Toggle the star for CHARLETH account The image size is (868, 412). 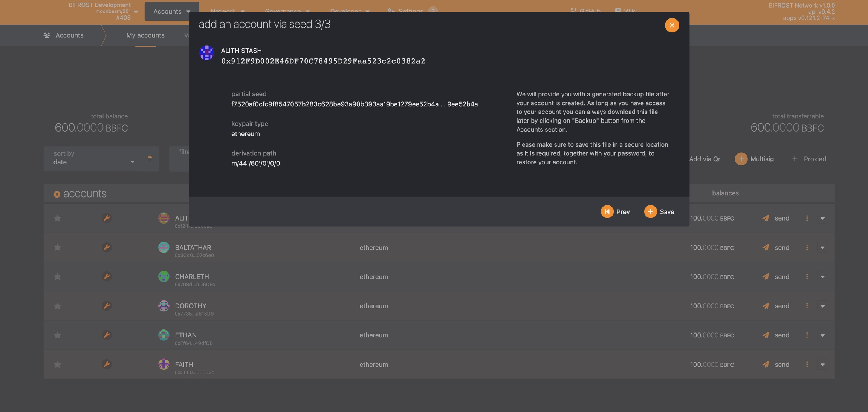(x=57, y=277)
